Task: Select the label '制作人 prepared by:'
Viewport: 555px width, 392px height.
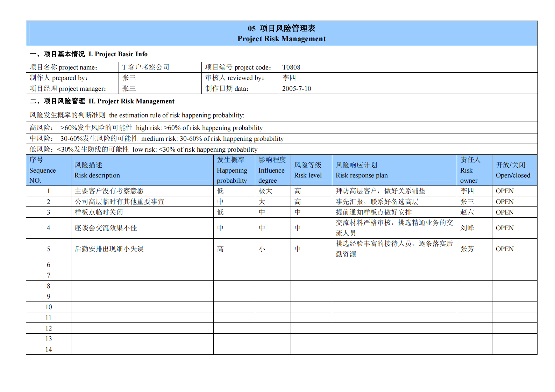Action: click(59, 78)
